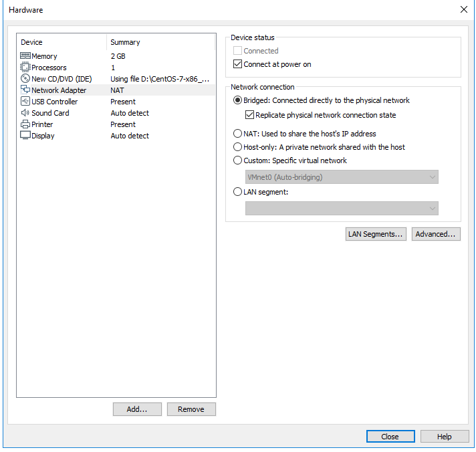Open the VMnet0 (Auto-bridging) dropdown
Image resolution: width=476 pixels, height=452 pixels.
point(342,177)
